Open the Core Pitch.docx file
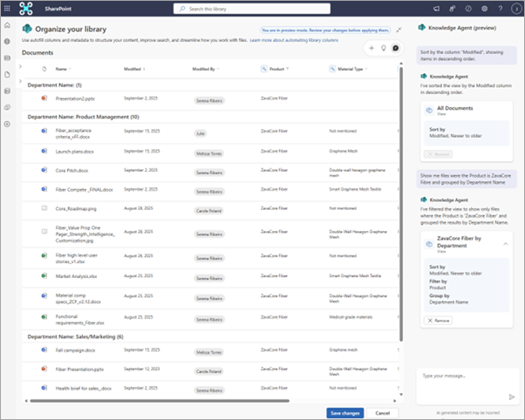525x420 pixels. 72,170
